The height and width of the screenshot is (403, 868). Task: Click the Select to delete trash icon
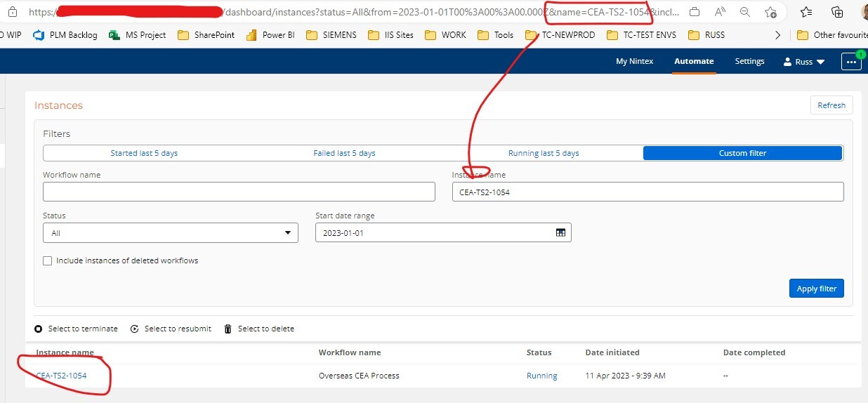point(228,329)
